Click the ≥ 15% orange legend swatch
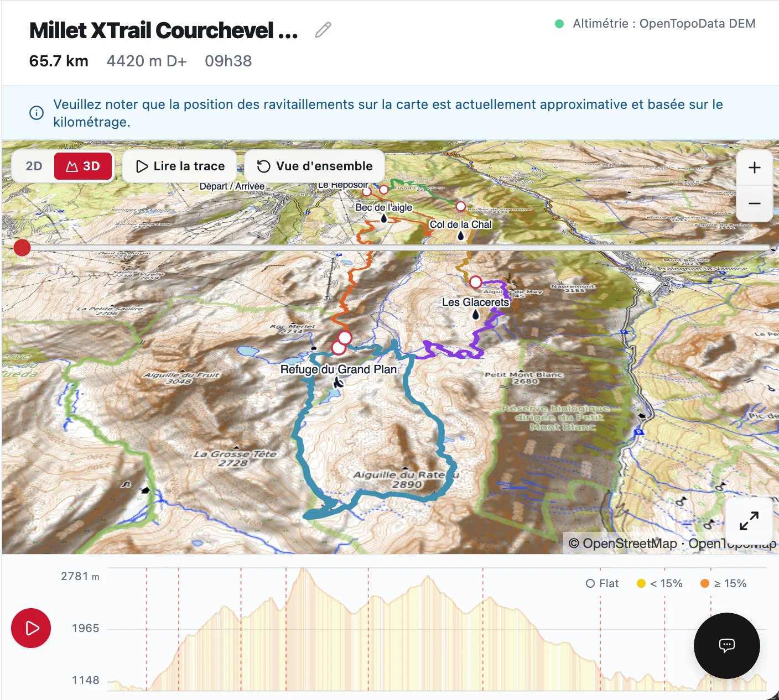 click(704, 583)
